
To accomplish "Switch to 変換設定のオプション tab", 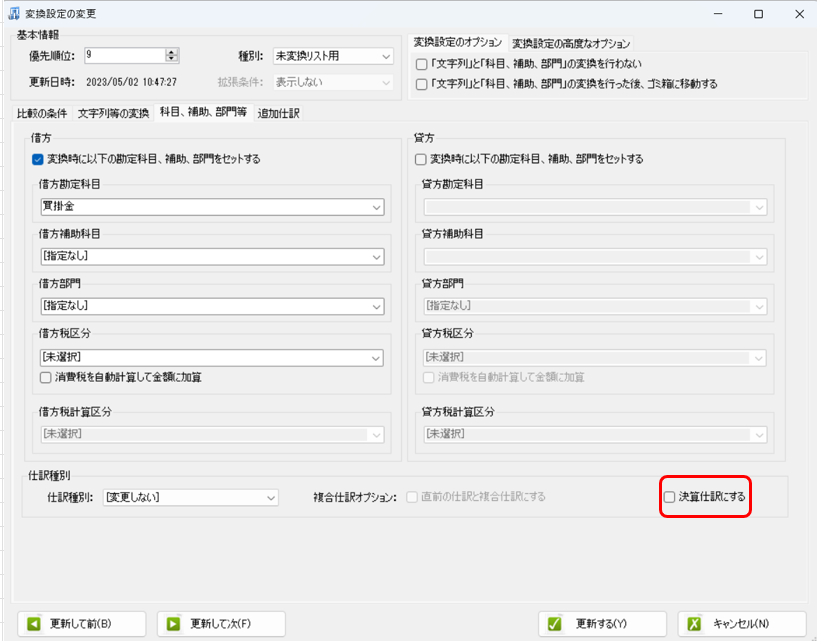I will [x=458, y=43].
